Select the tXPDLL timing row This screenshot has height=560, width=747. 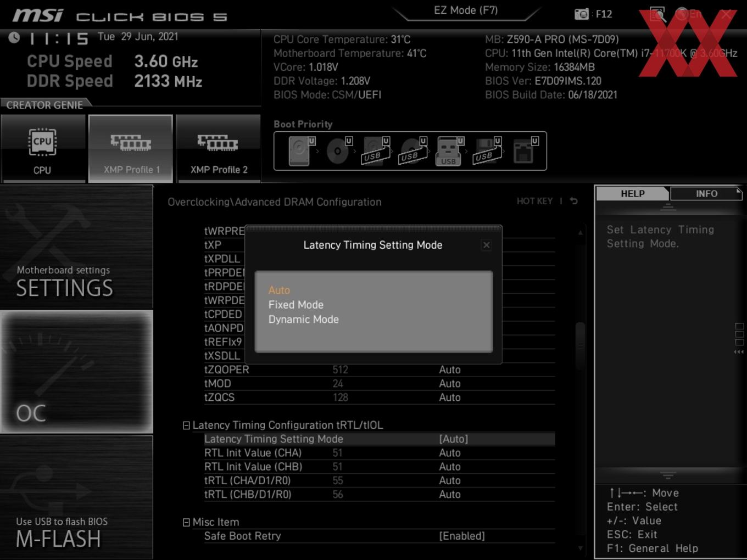point(222,259)
